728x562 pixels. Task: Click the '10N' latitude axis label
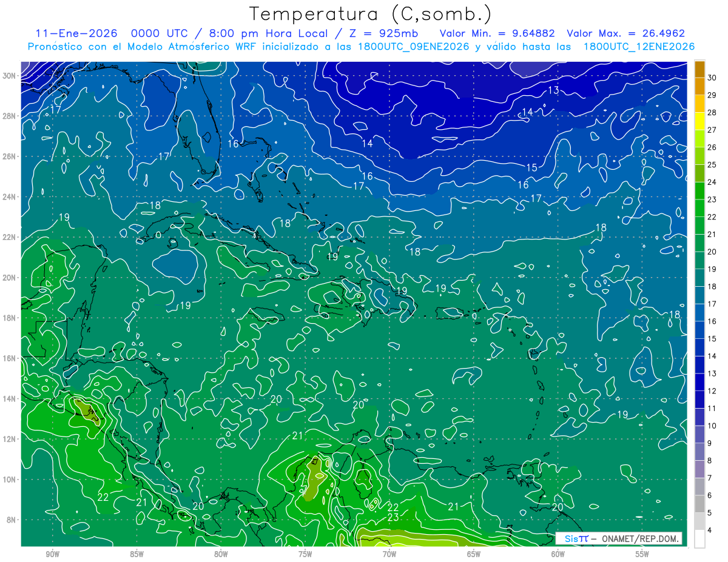coord(10,480)
